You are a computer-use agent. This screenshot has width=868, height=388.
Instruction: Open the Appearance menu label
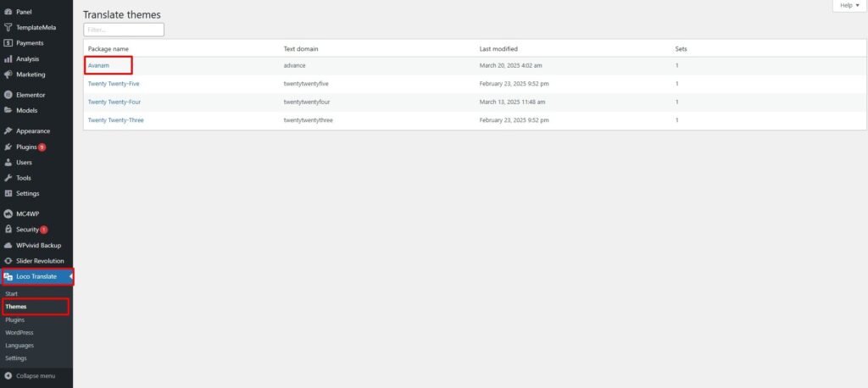[33, 131]
